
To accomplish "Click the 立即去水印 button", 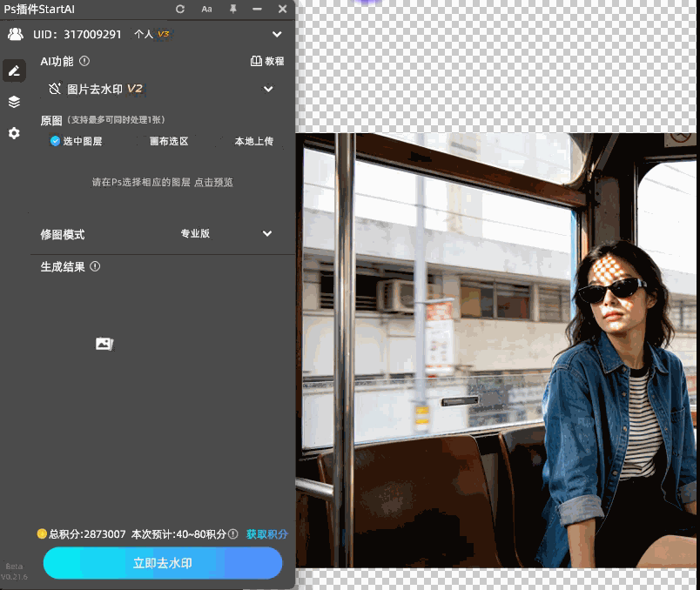I will (162, 563).
